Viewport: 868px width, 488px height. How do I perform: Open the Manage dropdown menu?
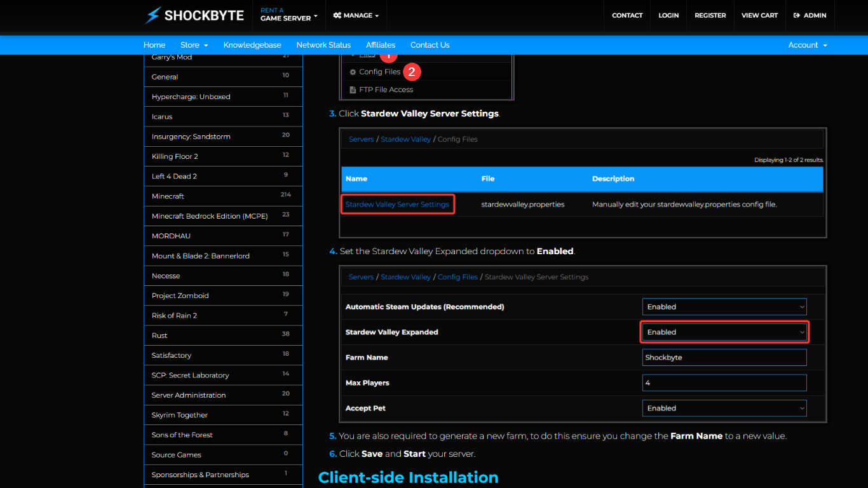356,15
